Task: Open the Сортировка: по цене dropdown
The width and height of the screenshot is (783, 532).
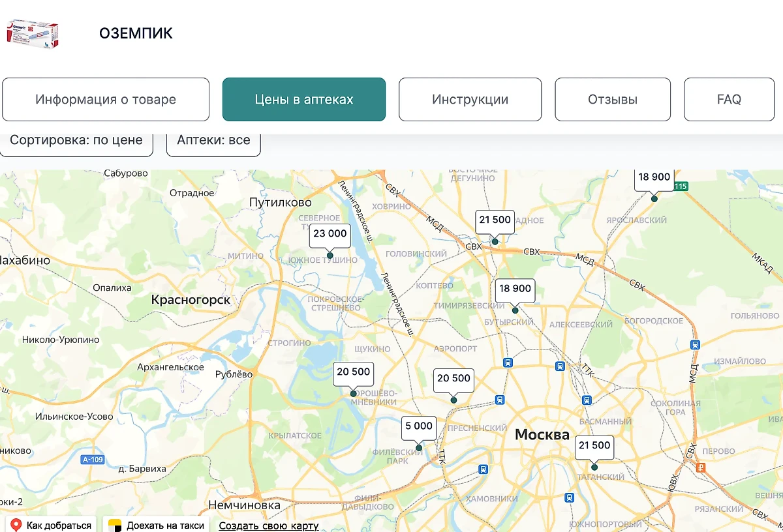Action: (x=76, y=140)
